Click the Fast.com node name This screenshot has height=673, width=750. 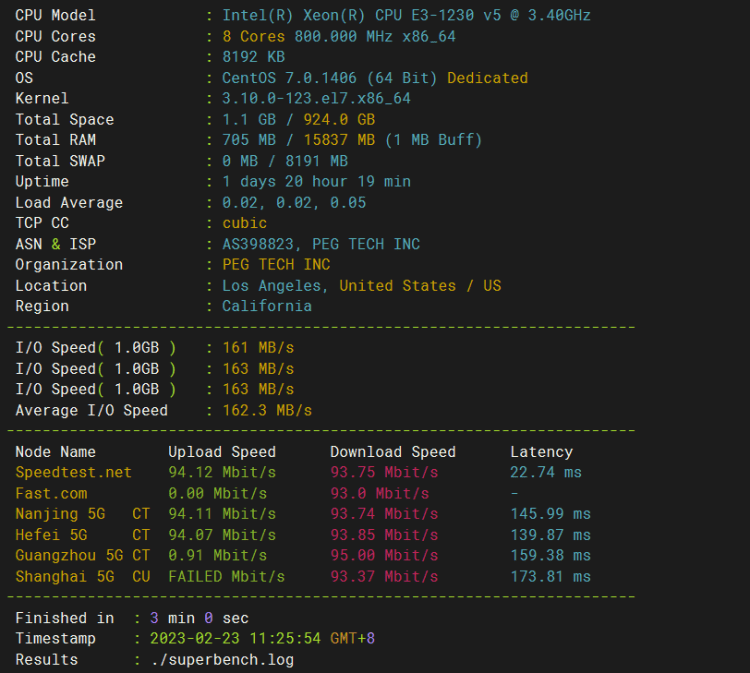click(x=51, y=493)
